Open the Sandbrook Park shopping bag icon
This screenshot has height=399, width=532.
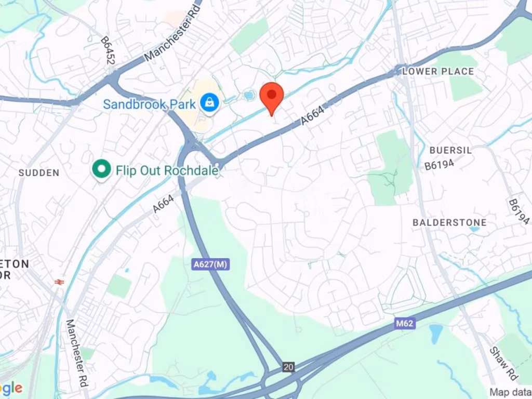210,103
